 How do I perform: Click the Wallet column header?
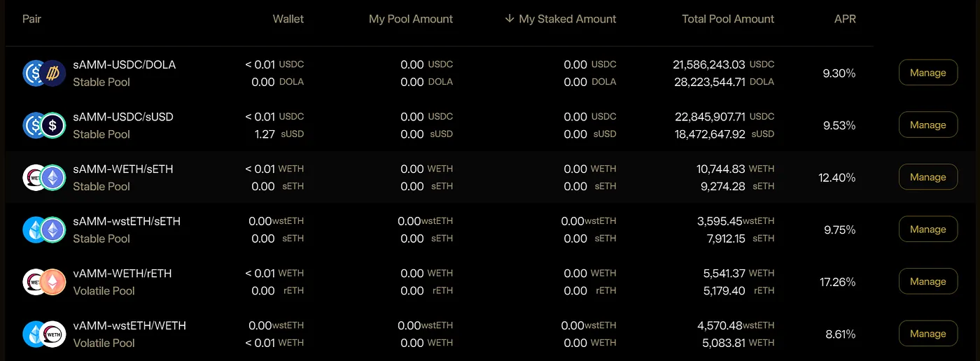point(288,19)
